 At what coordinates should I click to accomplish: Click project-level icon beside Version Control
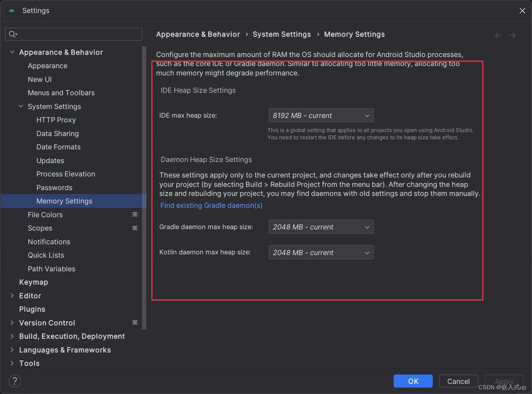click(135, 323)
